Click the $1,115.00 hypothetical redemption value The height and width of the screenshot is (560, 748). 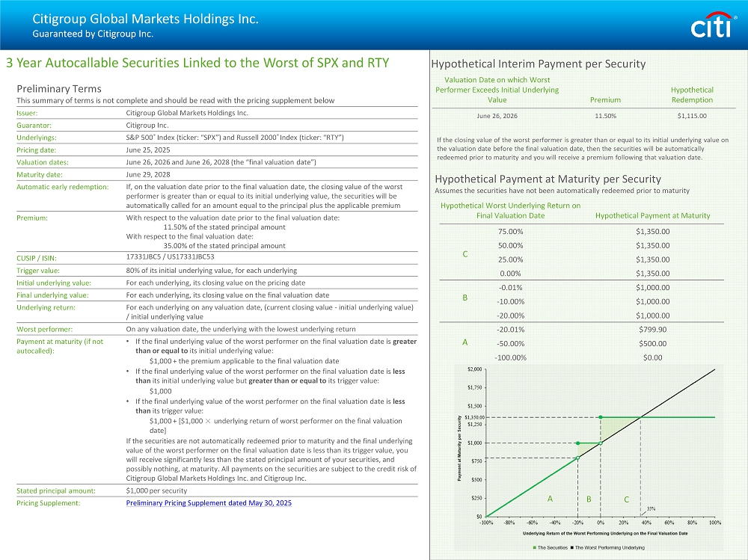(x=691, y=116)
